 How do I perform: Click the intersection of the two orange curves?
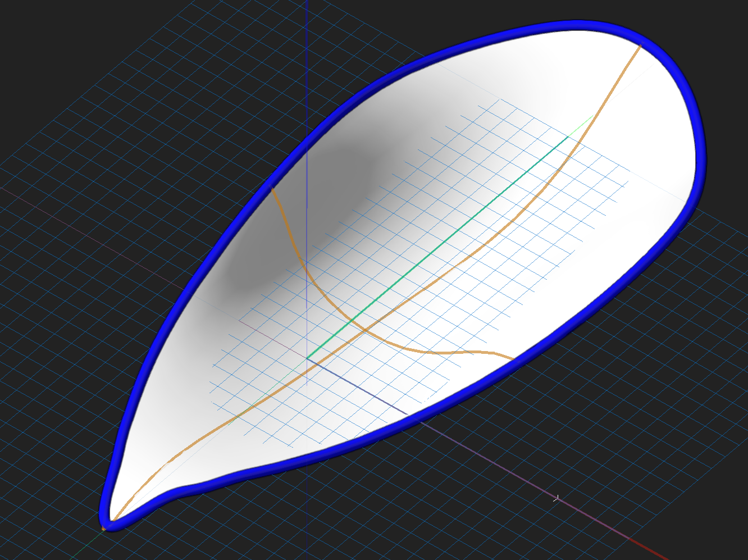[x=363, y=329]
